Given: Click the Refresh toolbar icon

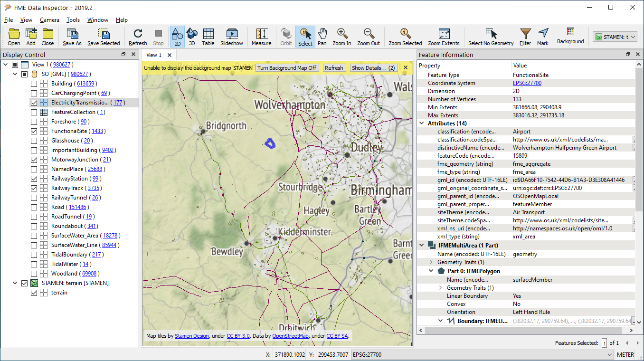Looking at the screenshot, I should 138,37.
